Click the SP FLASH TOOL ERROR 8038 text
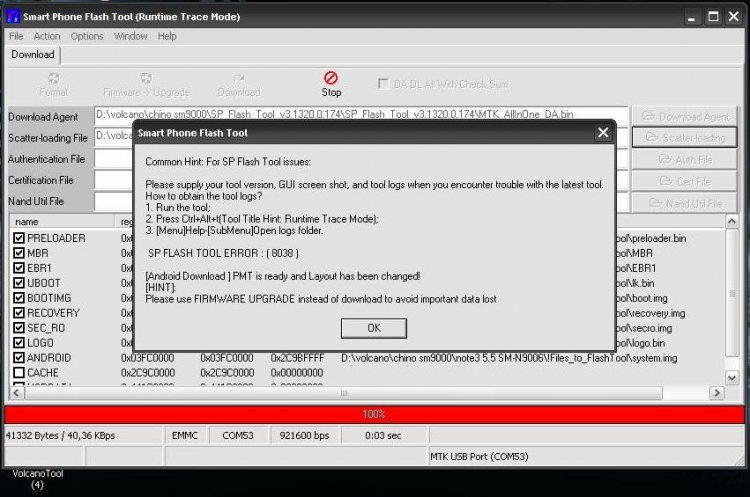This screenshot has height=497, width=750. point(223,253)
